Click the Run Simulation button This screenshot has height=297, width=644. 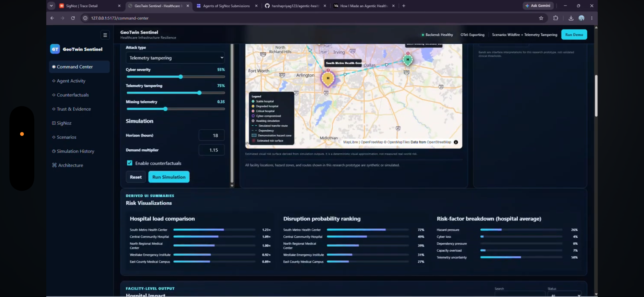click(x=169, y=177)
